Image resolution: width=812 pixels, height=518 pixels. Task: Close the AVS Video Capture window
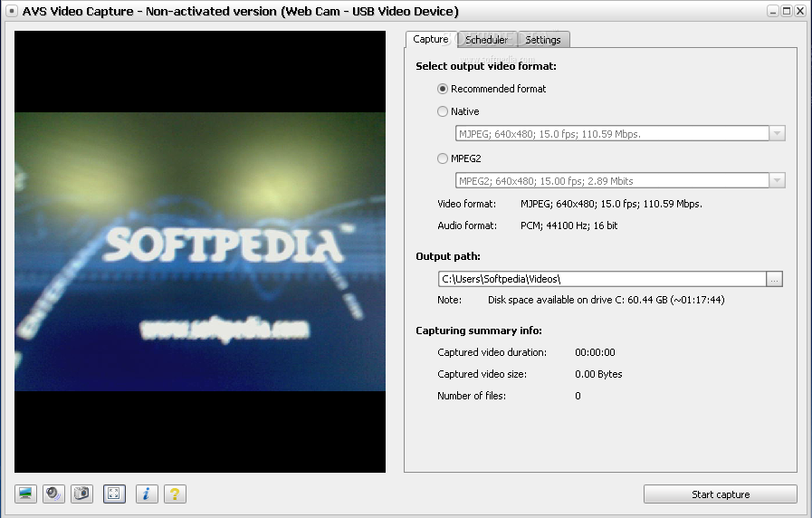click(x=800, y=11)
